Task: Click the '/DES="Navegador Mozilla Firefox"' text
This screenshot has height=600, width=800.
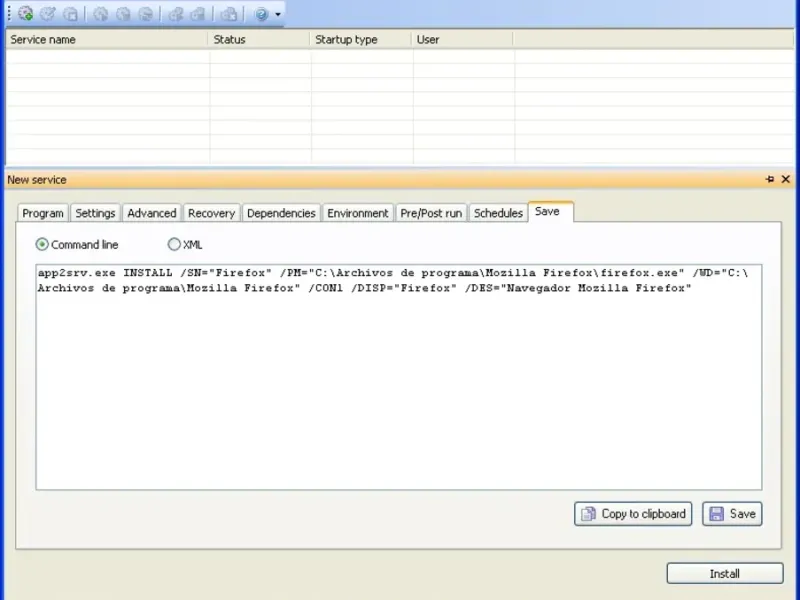Action: (x=578, y=288)
